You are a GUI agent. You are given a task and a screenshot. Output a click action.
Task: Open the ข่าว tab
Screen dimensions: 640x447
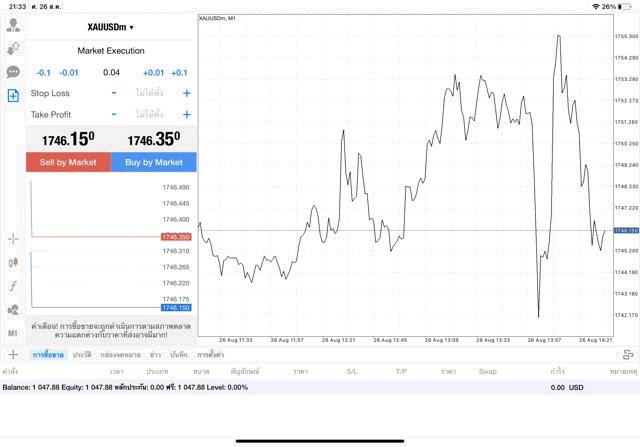click(155, 355)
